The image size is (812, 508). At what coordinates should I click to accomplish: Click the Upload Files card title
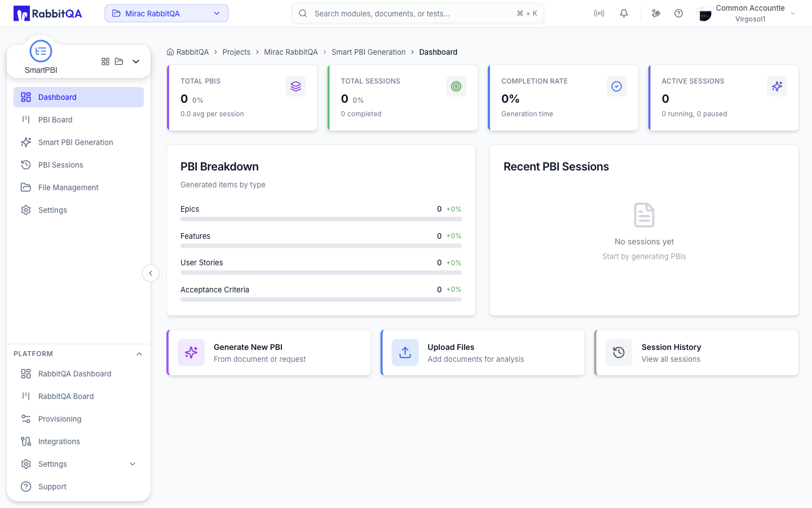451,347
